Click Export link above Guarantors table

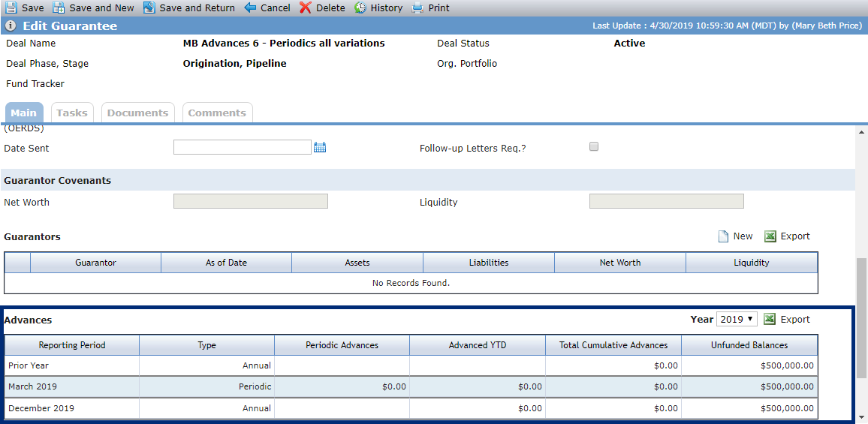(x=795, y=236)
